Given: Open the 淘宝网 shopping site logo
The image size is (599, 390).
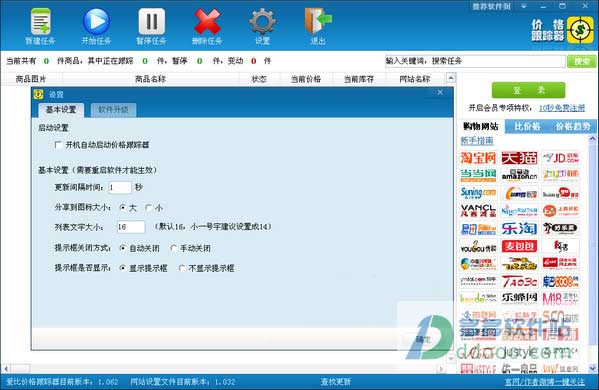Looking at the screenshot, I should 478,157.
